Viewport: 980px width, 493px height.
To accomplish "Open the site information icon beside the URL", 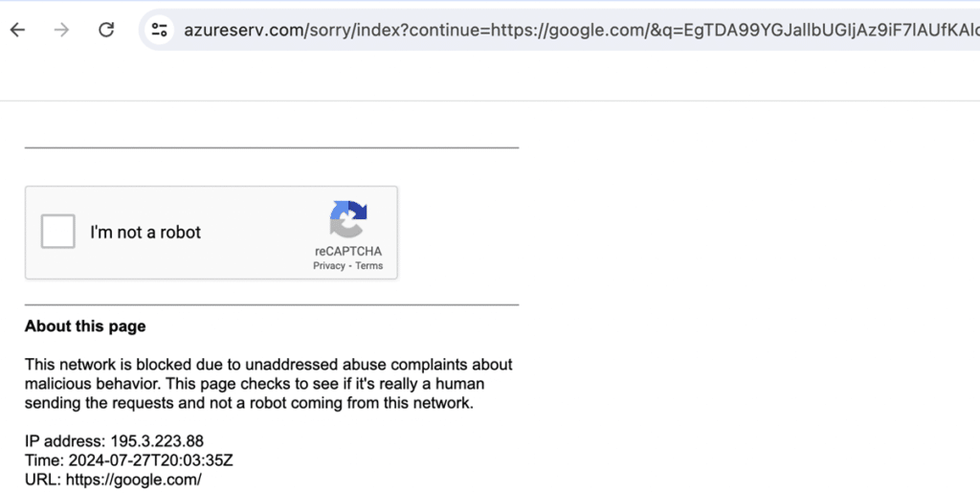I will [x=160, y=30].
